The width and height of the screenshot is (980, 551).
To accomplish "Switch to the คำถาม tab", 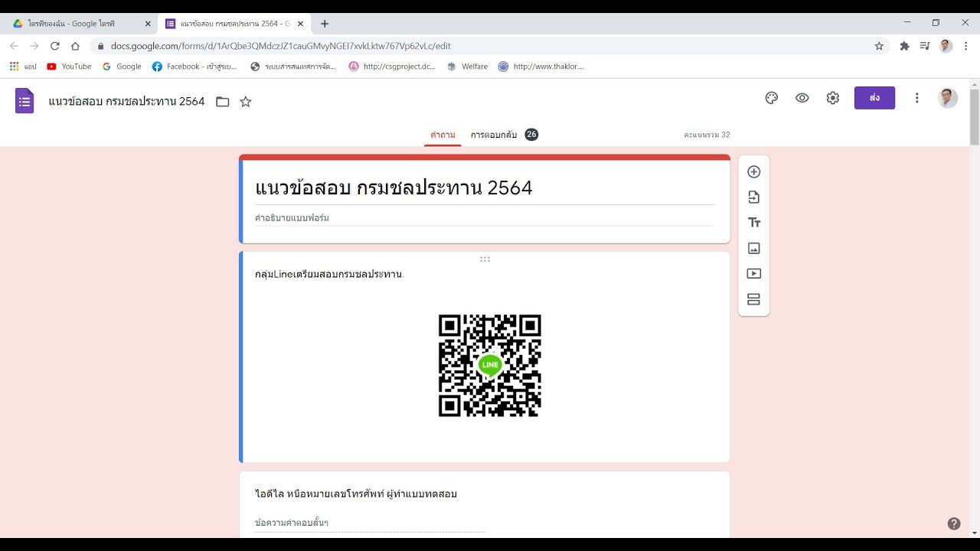I will tap(443, 135).
